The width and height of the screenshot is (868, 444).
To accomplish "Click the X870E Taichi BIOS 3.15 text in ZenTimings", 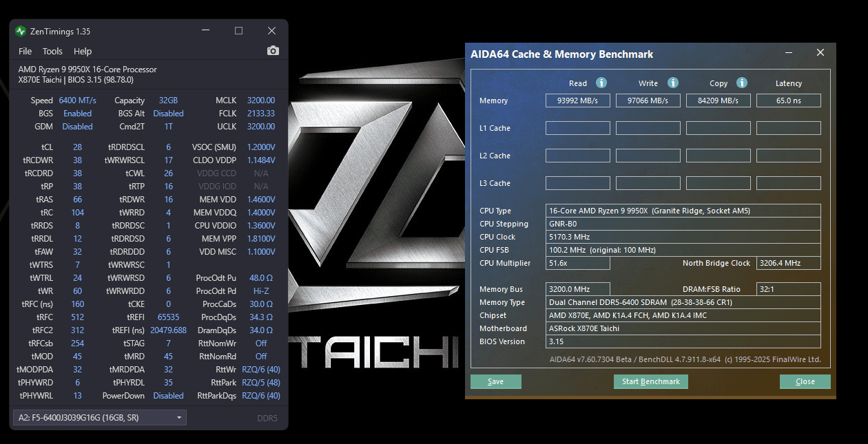I will click(76, 80).
